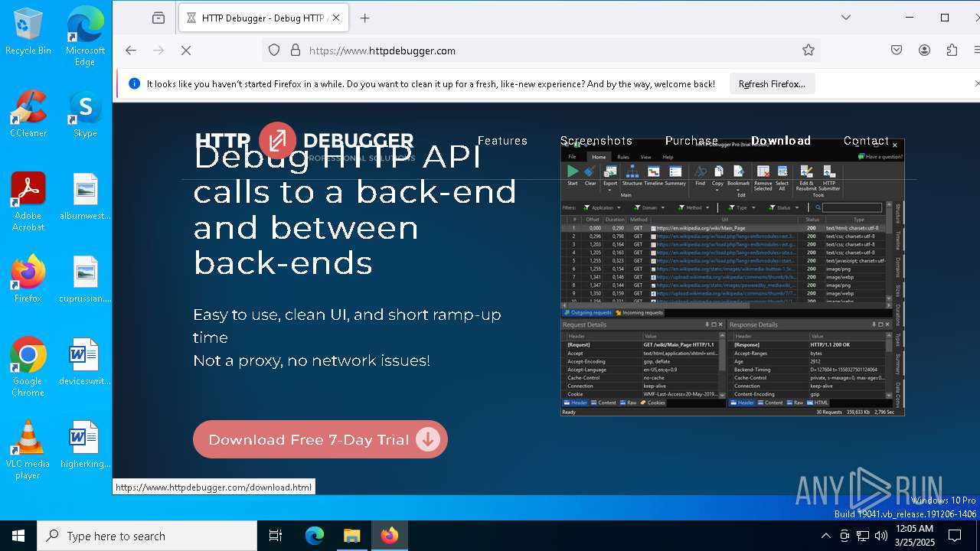Open the Recycle Bin desktop icon

(x=28, y=31)
